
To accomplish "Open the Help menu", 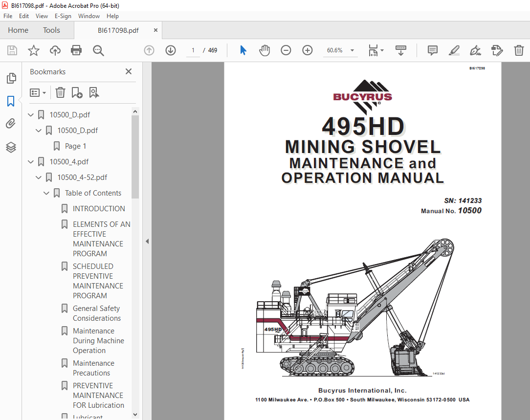I will click(112, 16).
